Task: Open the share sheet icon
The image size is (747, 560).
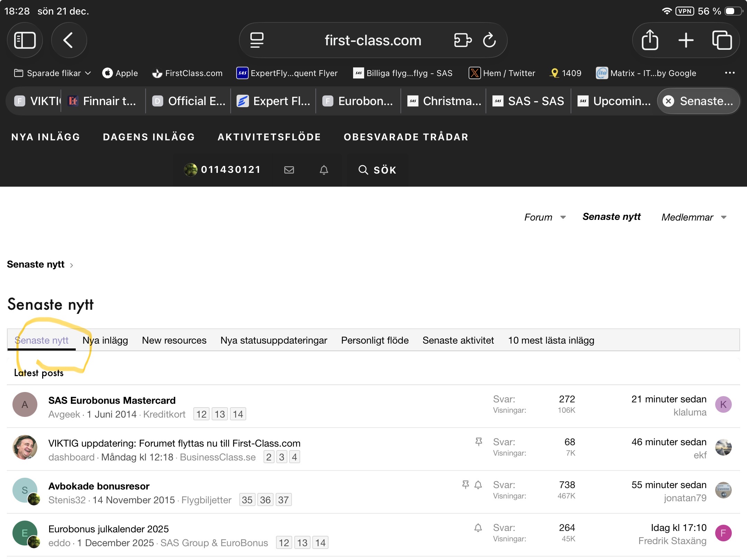Action: coord(650,40)
